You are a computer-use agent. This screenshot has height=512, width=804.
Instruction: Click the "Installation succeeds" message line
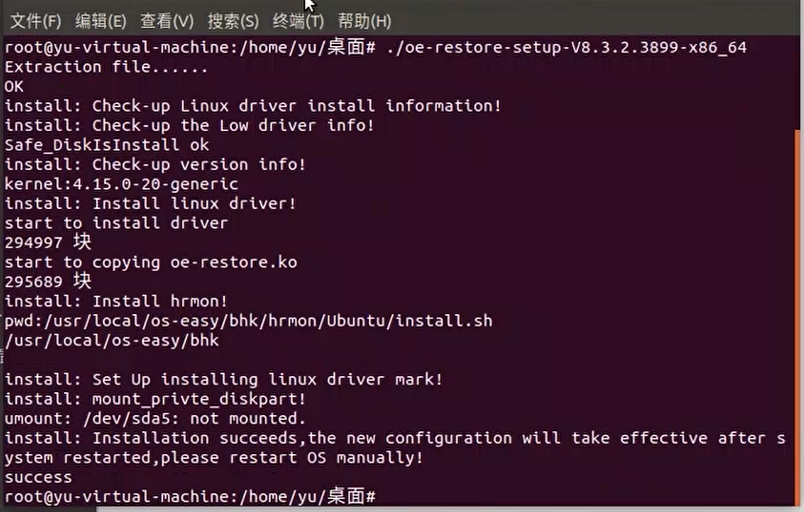pos(400,438)
